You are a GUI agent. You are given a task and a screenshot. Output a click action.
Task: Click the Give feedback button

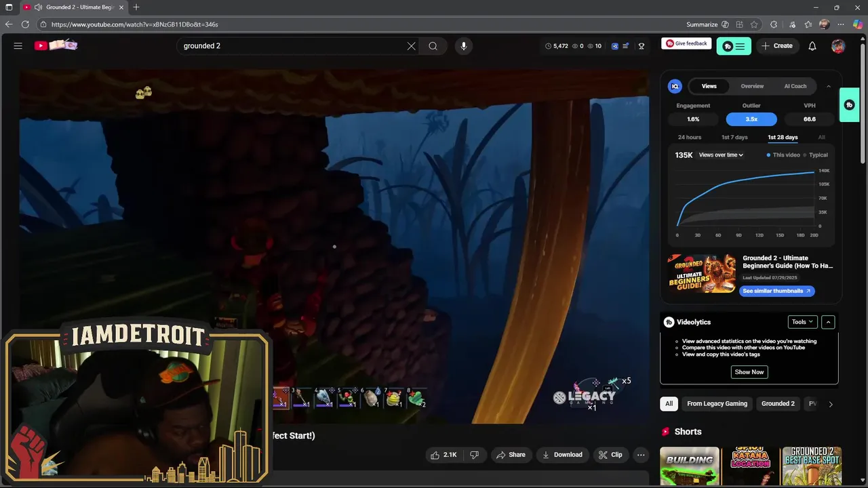[x=686, y=43]
